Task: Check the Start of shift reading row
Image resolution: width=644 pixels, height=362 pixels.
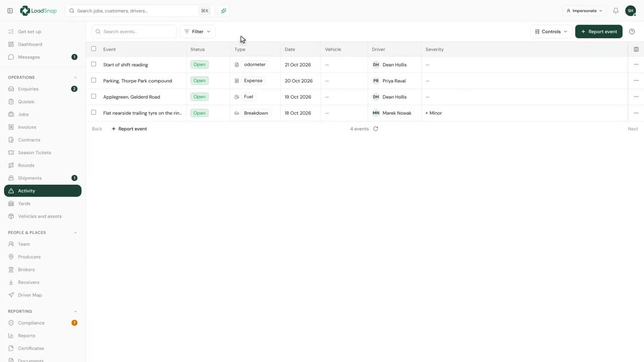Action: pos(94,64)
